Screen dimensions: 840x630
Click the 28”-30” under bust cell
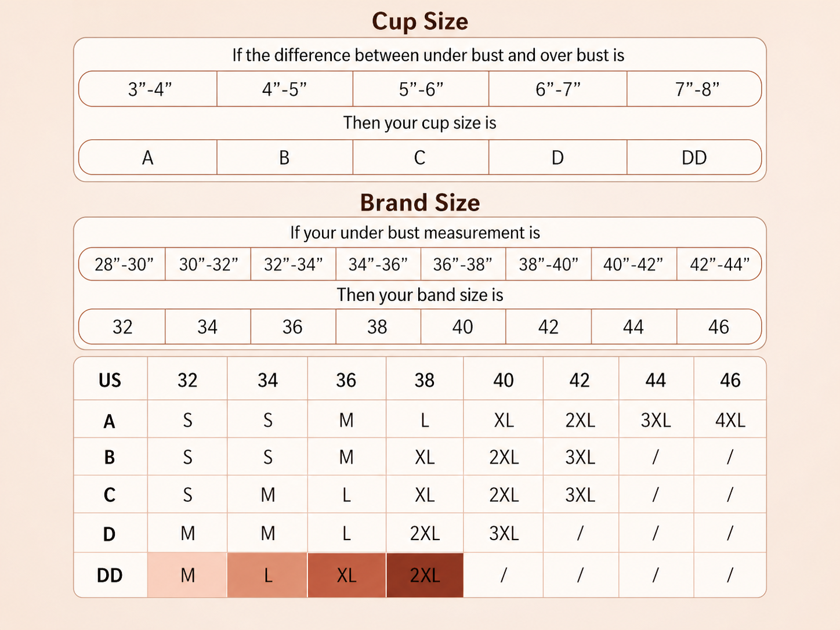(122, 264)
